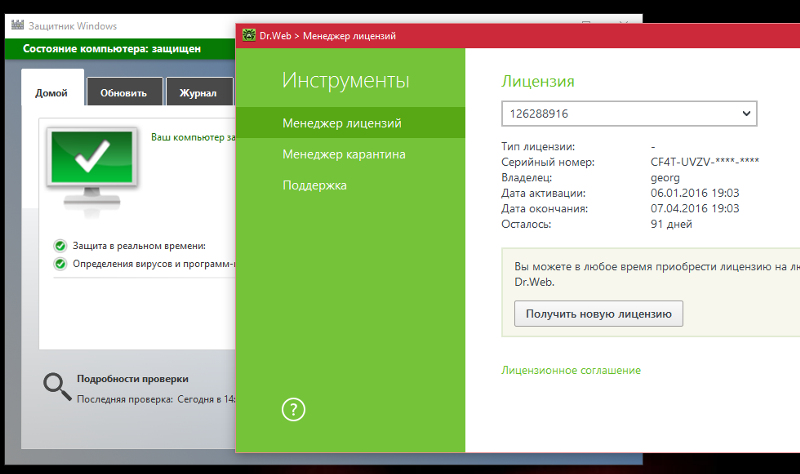Screen dimensions: 800x474
Task: Open Лицензионное соглашение link
Action: (x=571, y=370)
